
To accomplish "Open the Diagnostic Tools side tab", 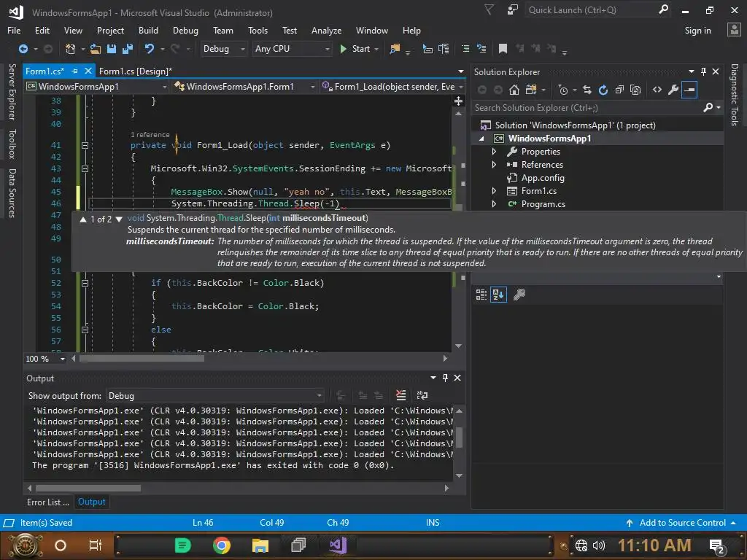I will [735, 94].
